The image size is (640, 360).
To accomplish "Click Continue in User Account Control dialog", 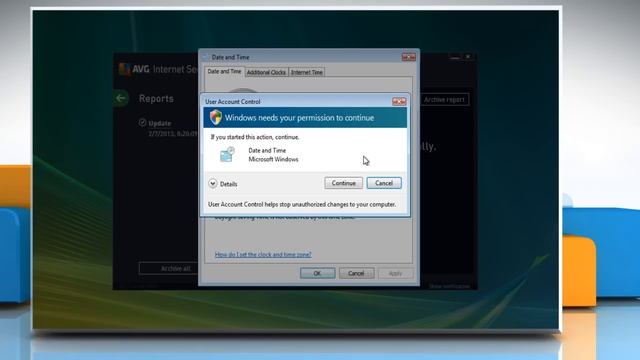I will coord(343,183).
